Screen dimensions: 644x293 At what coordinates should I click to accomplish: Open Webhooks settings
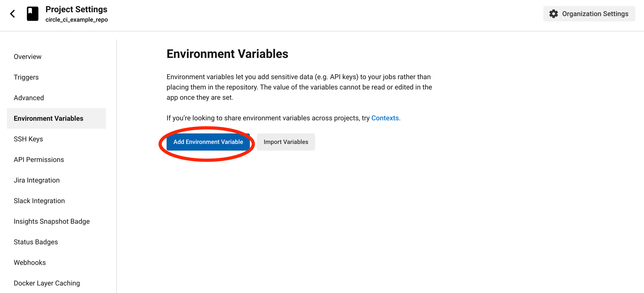coord(30,263)
